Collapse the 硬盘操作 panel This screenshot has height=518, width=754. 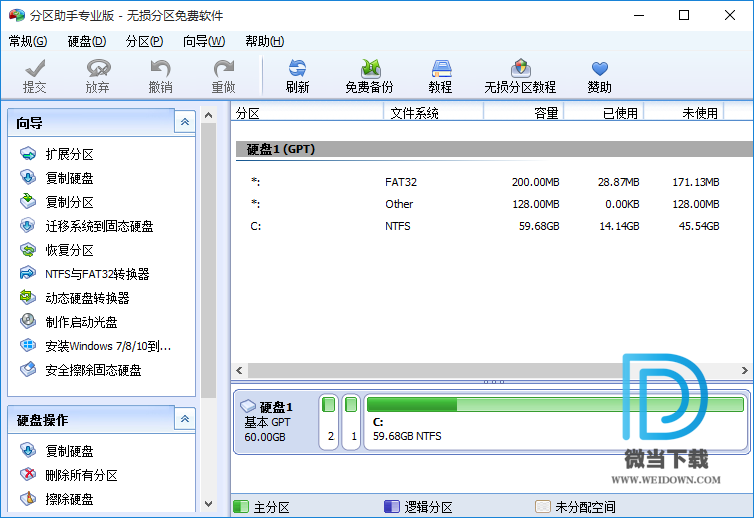(184, 419)
